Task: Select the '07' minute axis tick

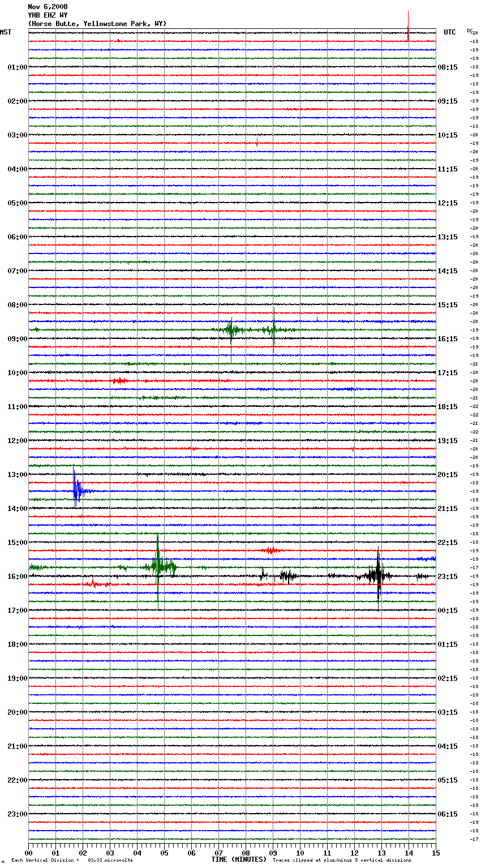Action: click(x=219, y=853)
